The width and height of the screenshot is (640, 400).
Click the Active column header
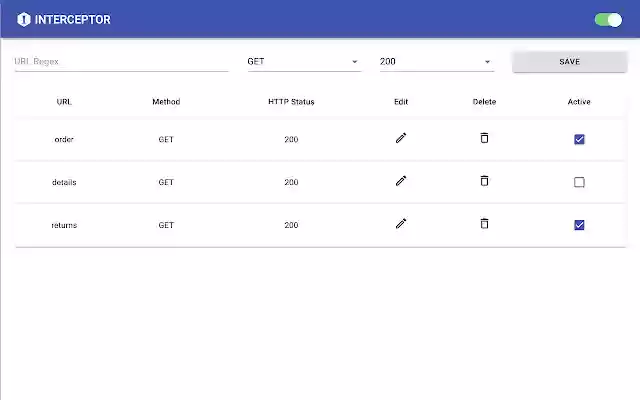(x=579, y=102)
